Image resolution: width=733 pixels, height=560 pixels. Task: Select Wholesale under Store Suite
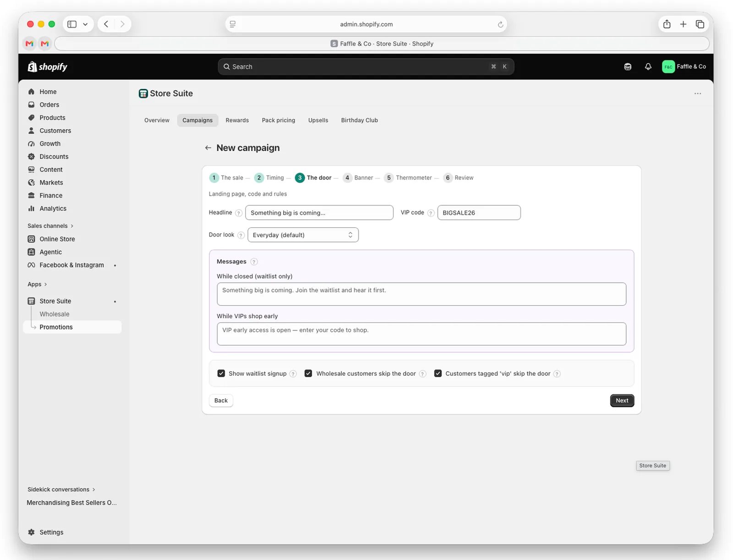tap(55, 314)
